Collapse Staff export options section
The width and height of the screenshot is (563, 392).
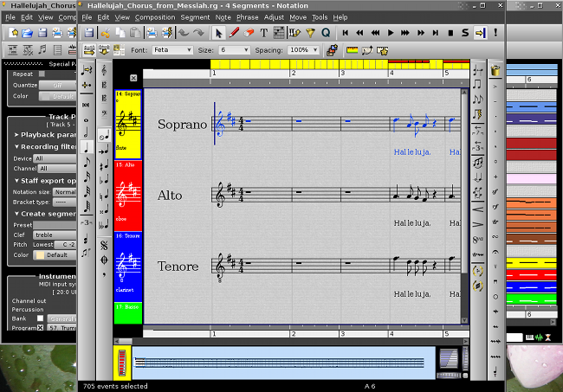pyautogui.click(x=45, y=181)
